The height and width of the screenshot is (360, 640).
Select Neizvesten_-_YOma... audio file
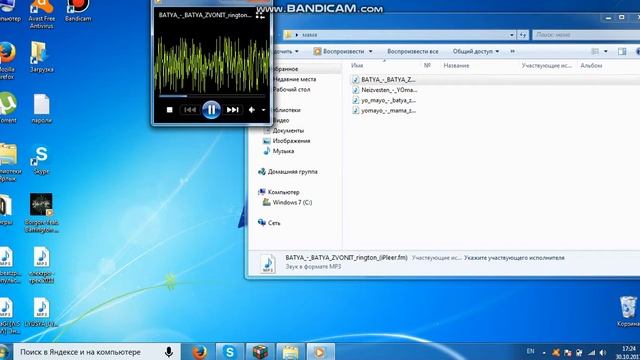click(385, 90)
